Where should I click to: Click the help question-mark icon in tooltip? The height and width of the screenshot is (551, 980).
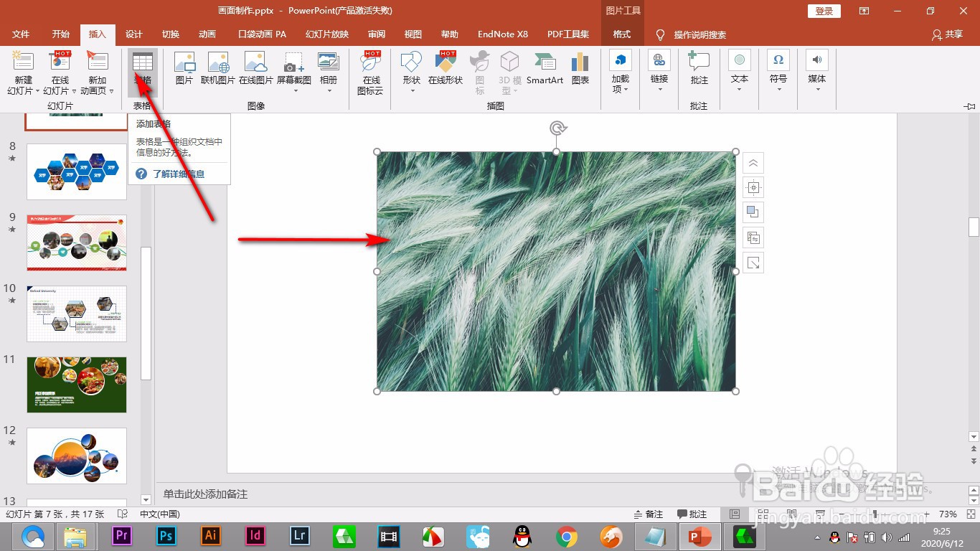tap(141, 174)
